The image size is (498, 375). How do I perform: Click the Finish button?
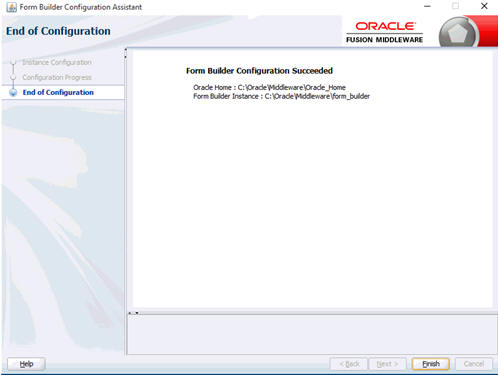430,364
